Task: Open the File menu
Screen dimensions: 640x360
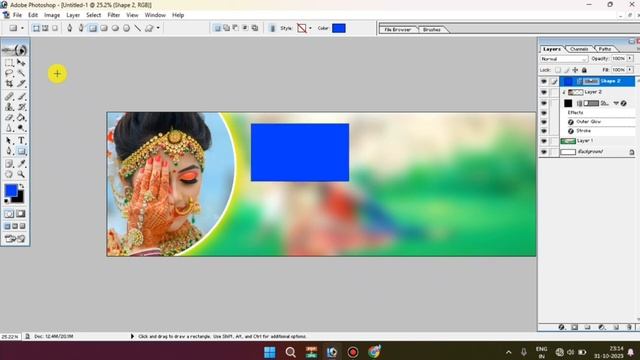Action: click(x=17, y=15)
